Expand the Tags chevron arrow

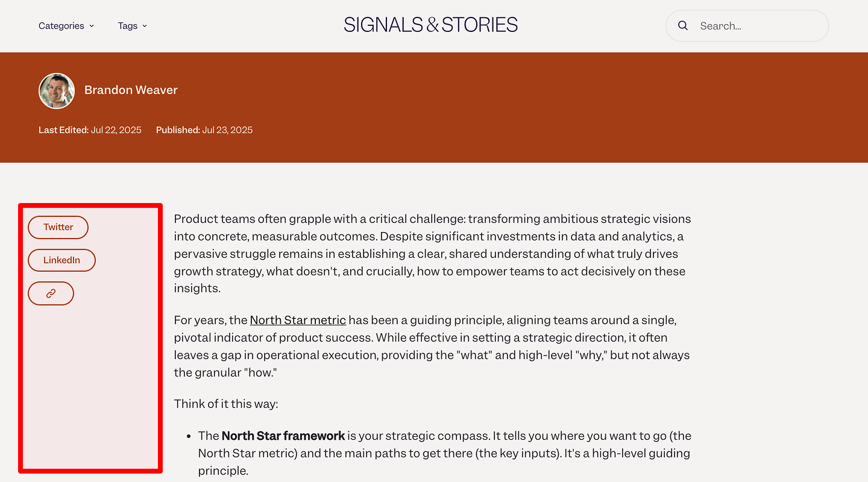[x=145, y=26]
